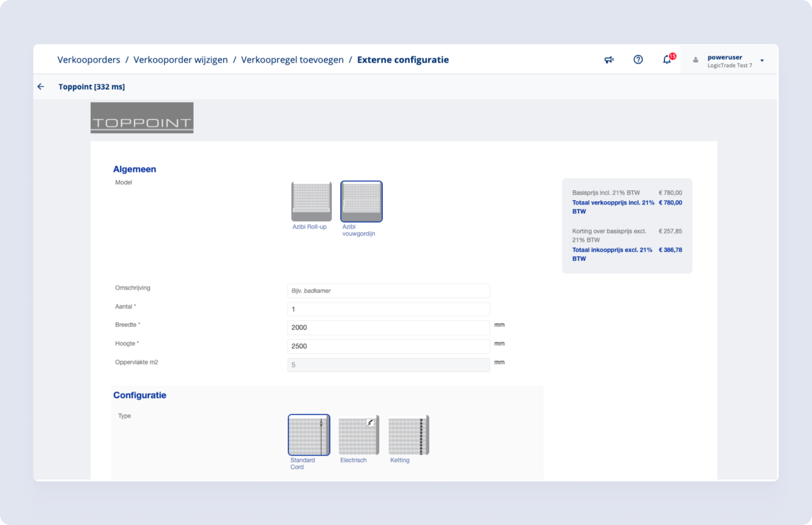The width and height of the screenshot is (812, 525).
Task: Focus the Aantal input field
Action: 388,309
